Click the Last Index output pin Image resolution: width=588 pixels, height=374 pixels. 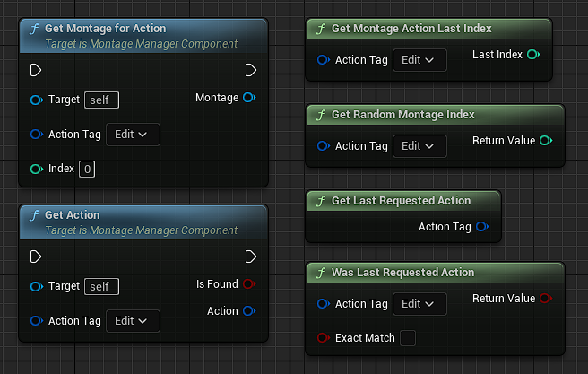coord(533,56)
